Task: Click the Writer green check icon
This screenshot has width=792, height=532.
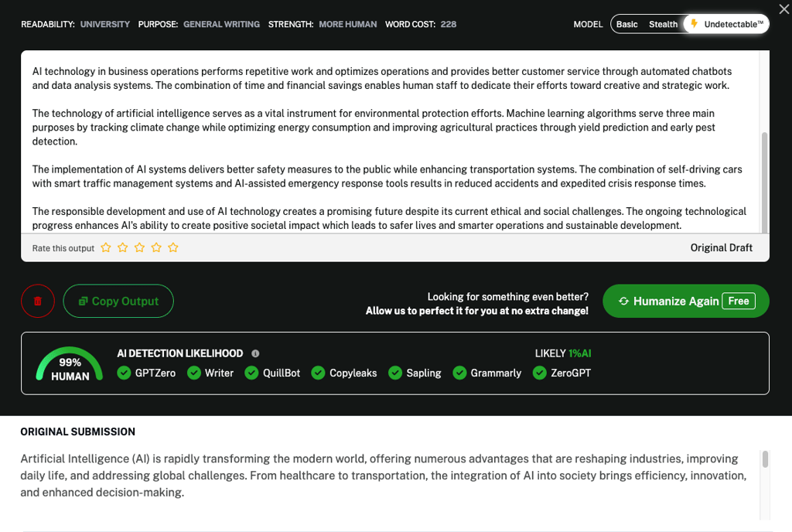Action: [x=194, y=373]
